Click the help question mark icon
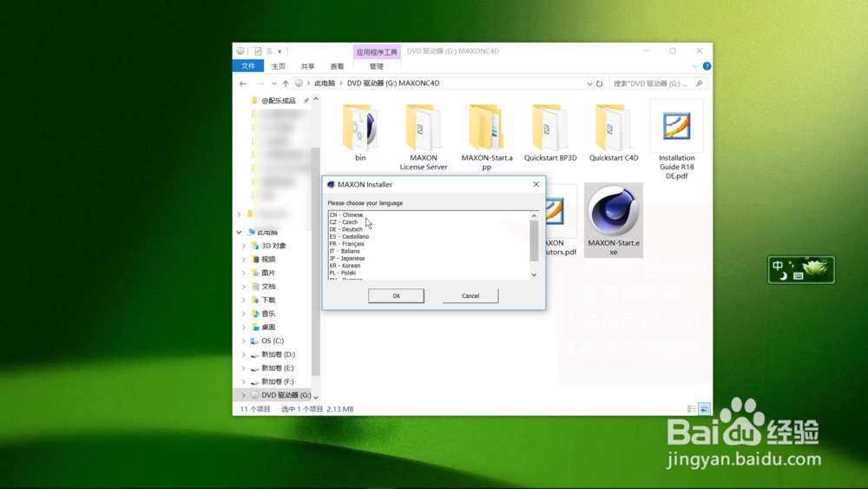Viewport: 868px width, 489px height. tap(707, 66)
